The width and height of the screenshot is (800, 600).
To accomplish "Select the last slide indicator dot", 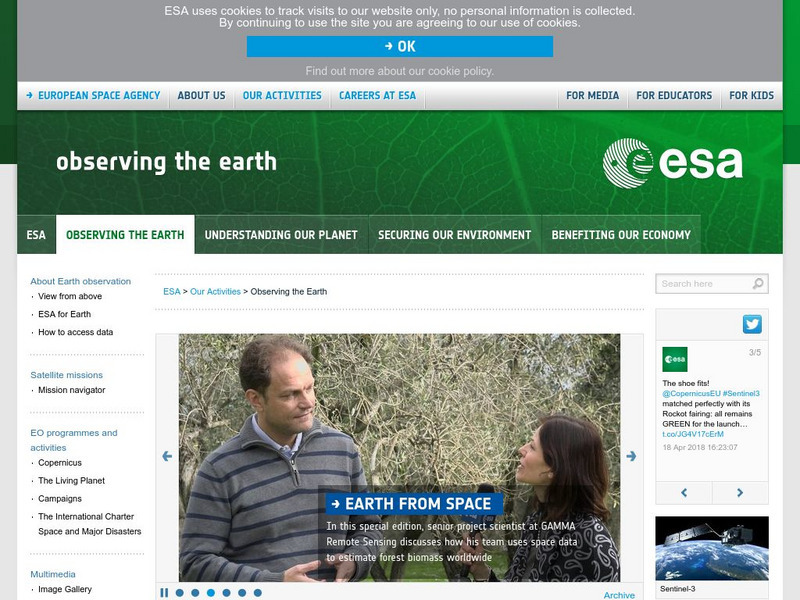I will coord(258,593).
